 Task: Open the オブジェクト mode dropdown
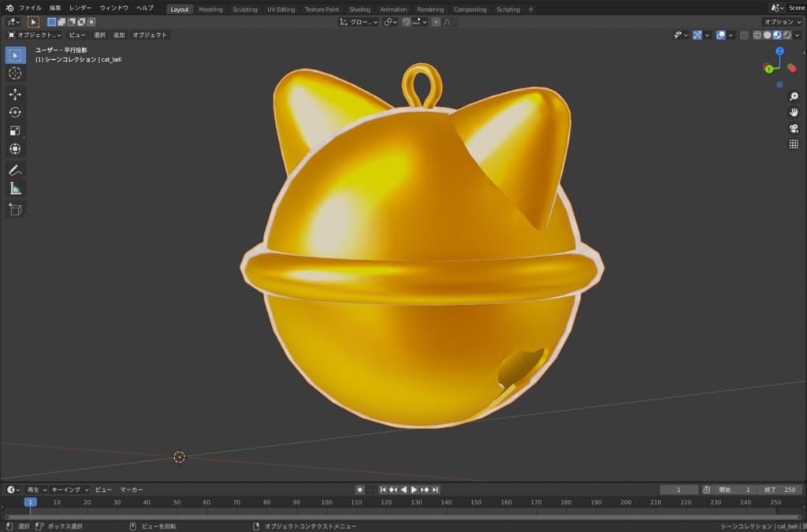coord(35,35)
